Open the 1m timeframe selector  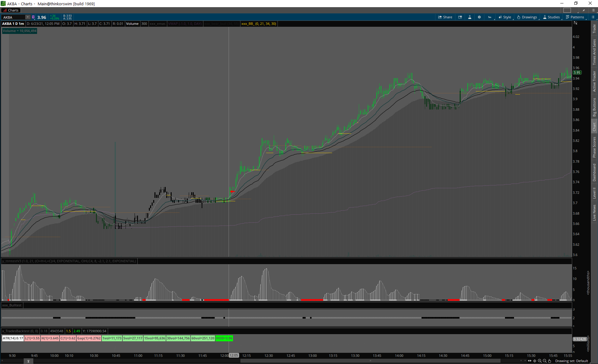[x=490, y=17]
